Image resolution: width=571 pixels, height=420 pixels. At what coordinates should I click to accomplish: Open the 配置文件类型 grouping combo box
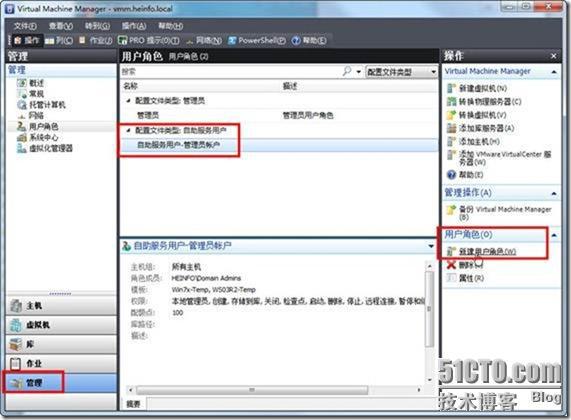pos(401,72)
